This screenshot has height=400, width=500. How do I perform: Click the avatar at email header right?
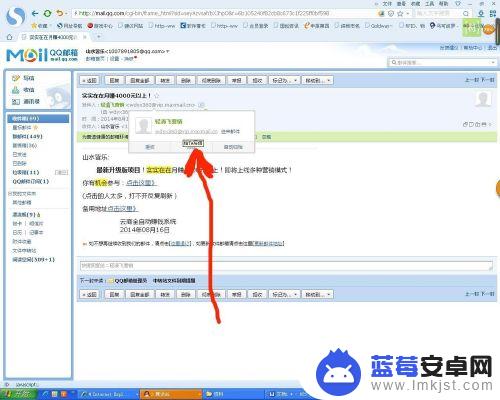coord(483,99)
